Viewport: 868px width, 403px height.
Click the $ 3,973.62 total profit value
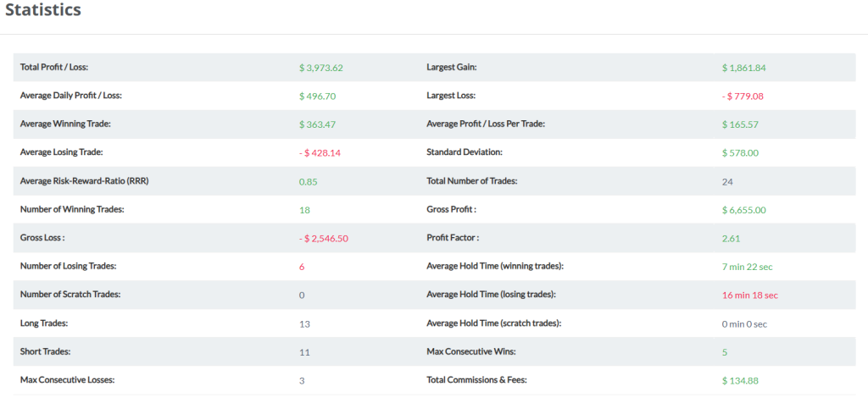point(321,68)
